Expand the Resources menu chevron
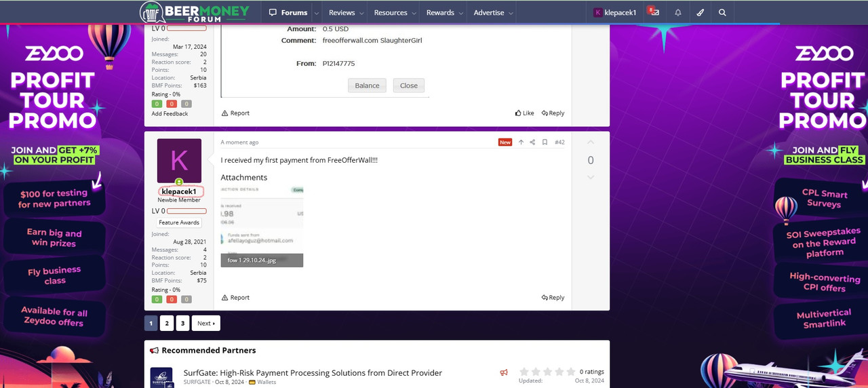This screenshot has width=868, height=388. pos(414,13)
